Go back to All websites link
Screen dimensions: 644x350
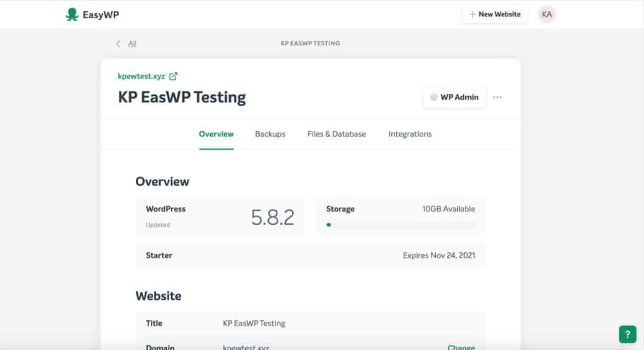click(132, 43)
